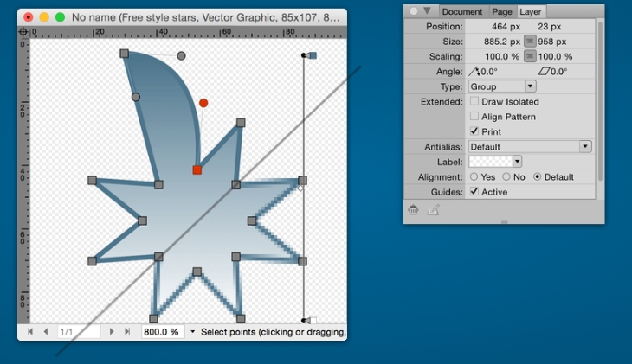
Task: Enable the Draw Isolated checkbox
Action: tap(474, 101)
